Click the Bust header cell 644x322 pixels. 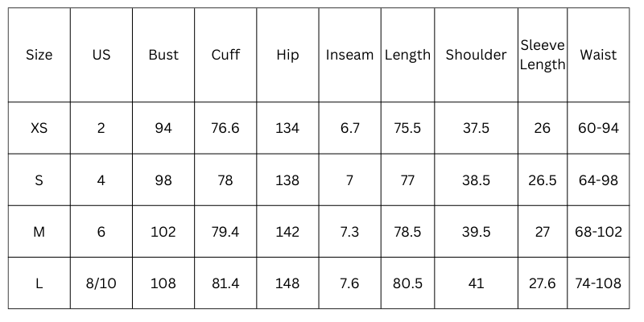[163, 55]
